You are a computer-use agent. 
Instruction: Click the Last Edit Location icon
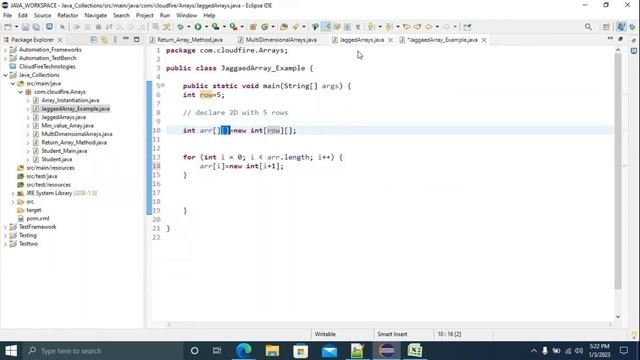tap(407, 27)
